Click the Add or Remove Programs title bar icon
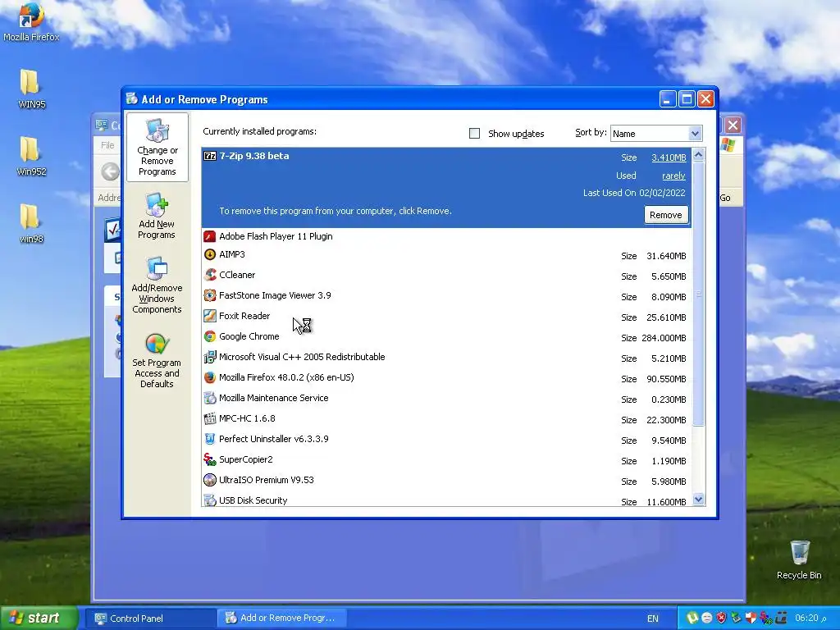Viewport: 840px width, 630px height. 132,99
